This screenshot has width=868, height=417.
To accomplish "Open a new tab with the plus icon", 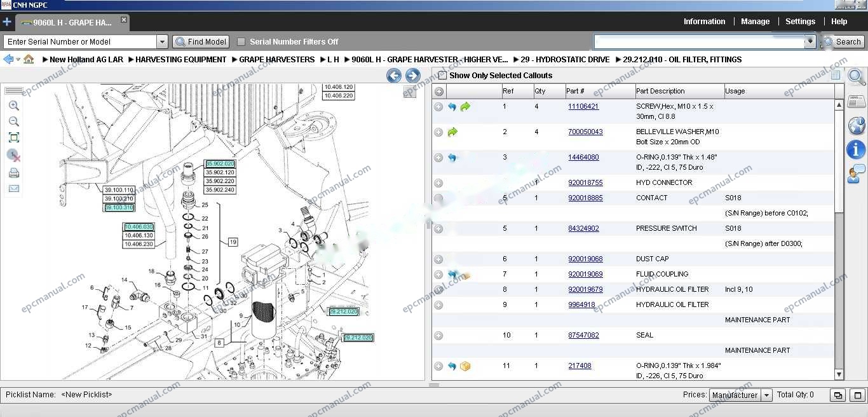I will coord(7,22).
